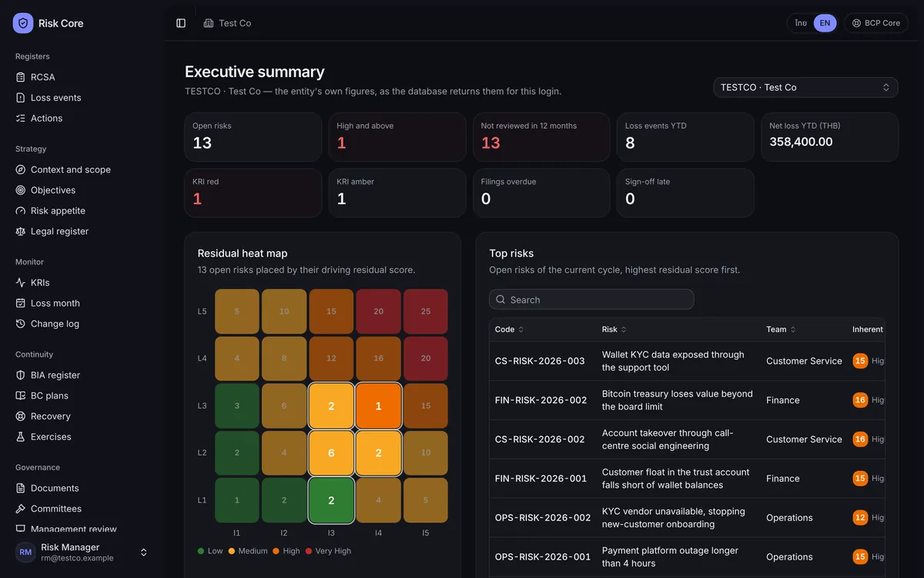924x578 pixels.
Task: Sort table by Team column
Action: (782, 329)
